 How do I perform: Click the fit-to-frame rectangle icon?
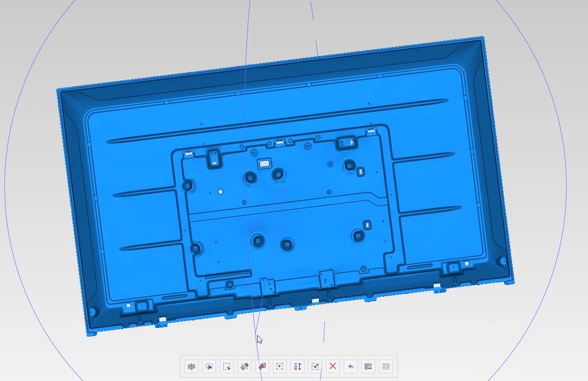click(x=386, y=366)
